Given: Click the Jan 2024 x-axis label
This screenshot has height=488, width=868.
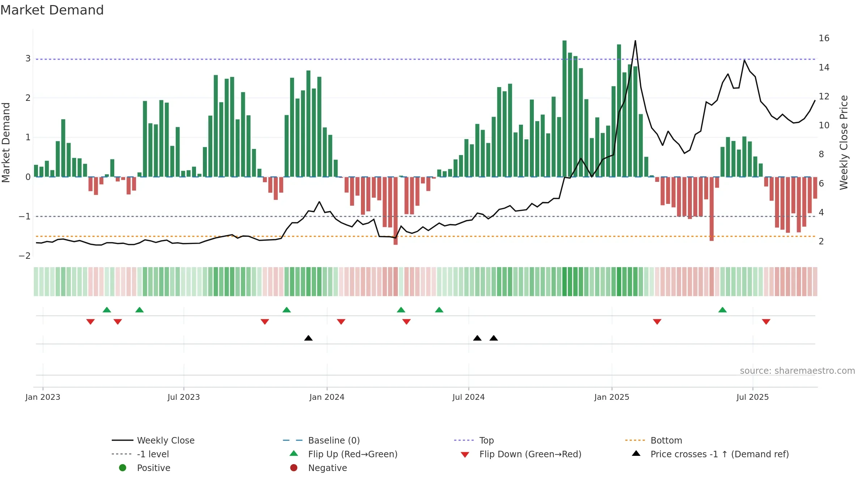Looking at the screenshot, I should (327, 397).
